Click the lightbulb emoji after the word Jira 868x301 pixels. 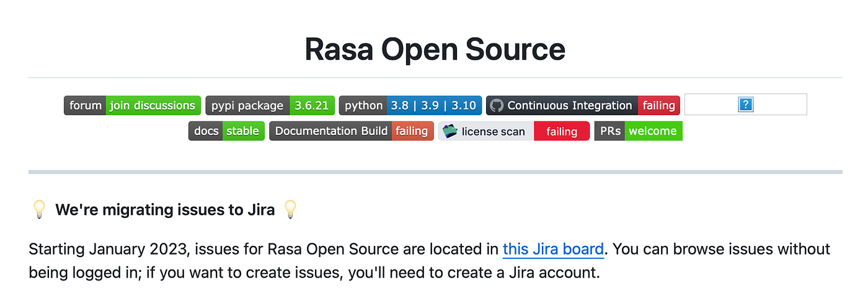click(x=290, y=209)
